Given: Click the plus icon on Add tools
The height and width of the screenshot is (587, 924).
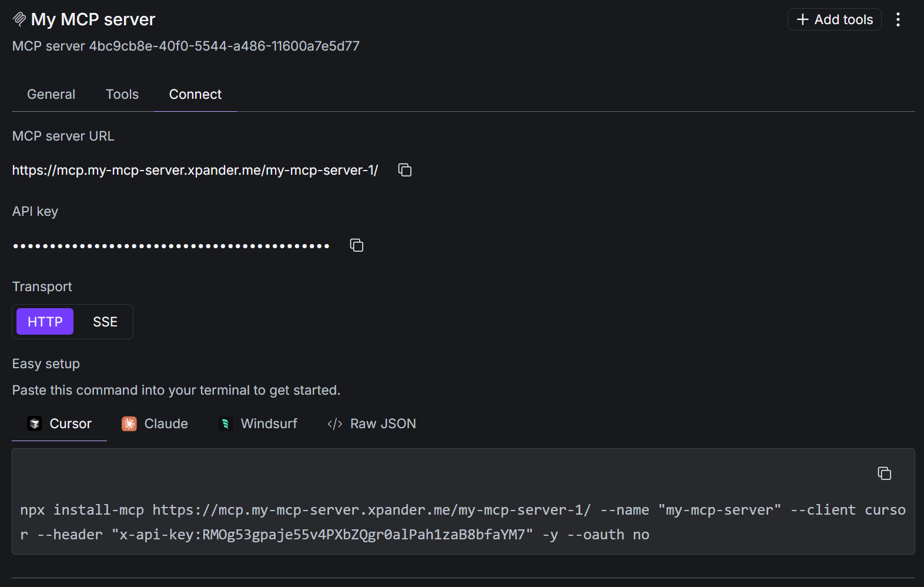Looking at the screenshot, I should 802,19.
